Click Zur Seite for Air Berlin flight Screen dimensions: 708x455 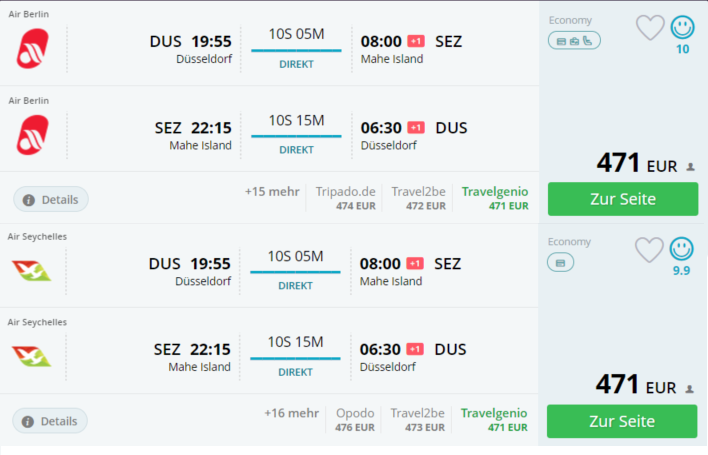tap(623, 199)
